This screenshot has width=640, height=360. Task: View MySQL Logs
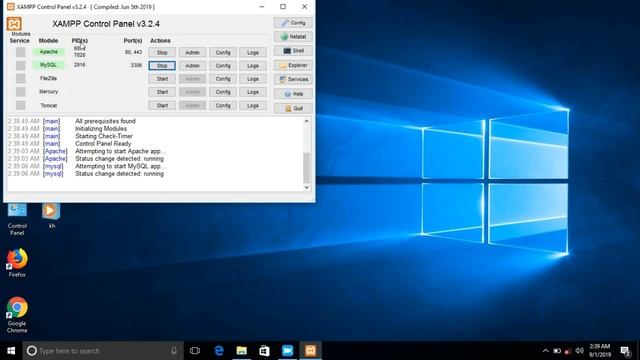pos(253,66)
